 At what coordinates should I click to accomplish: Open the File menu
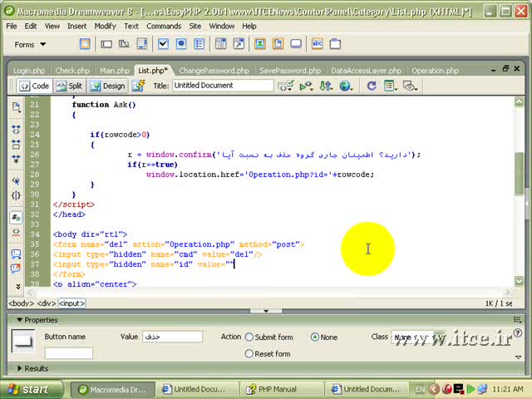(12, 26)
